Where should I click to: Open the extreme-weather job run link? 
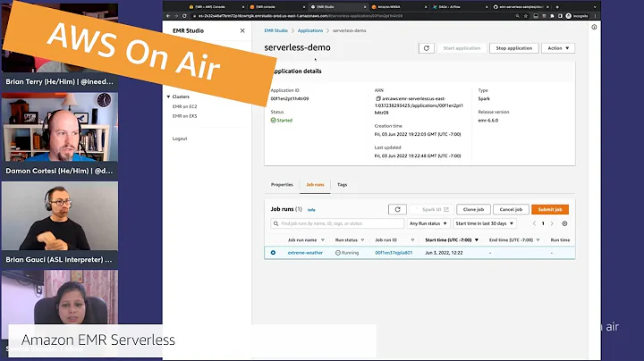click(305, 253)
